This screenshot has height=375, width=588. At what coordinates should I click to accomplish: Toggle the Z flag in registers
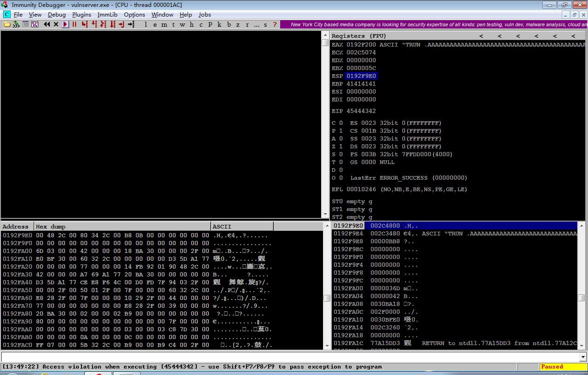point(341,146)
